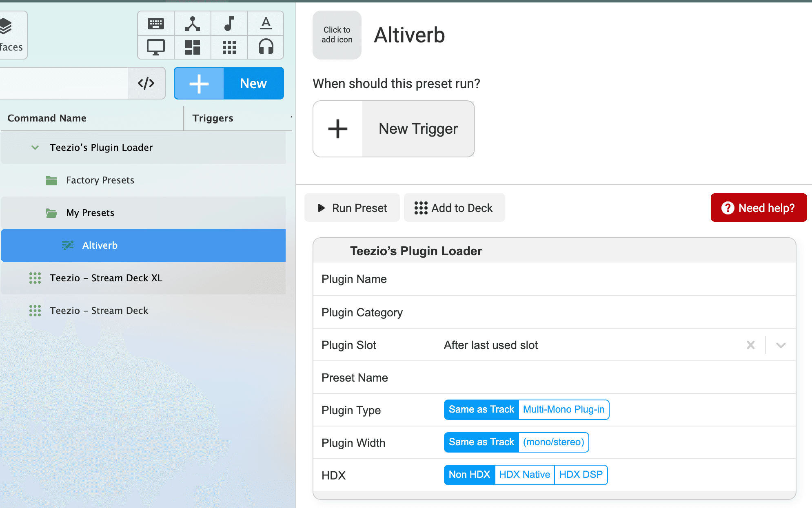Select the branching flow filter icon

click(x=193, y=24)
